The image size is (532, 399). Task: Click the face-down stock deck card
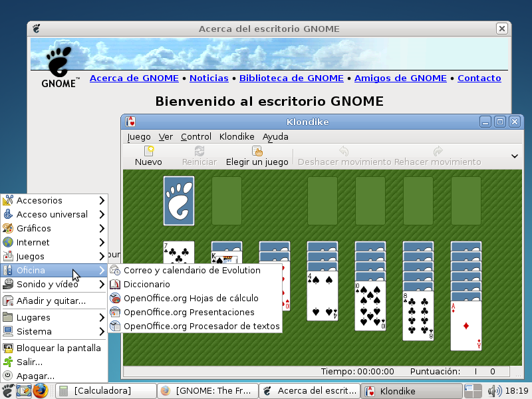179,200
